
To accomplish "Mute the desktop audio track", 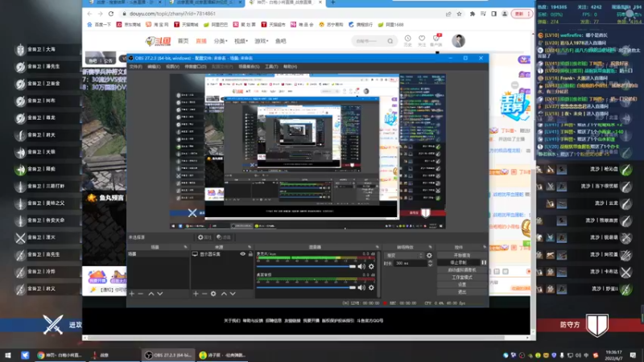I will point(361,288).
